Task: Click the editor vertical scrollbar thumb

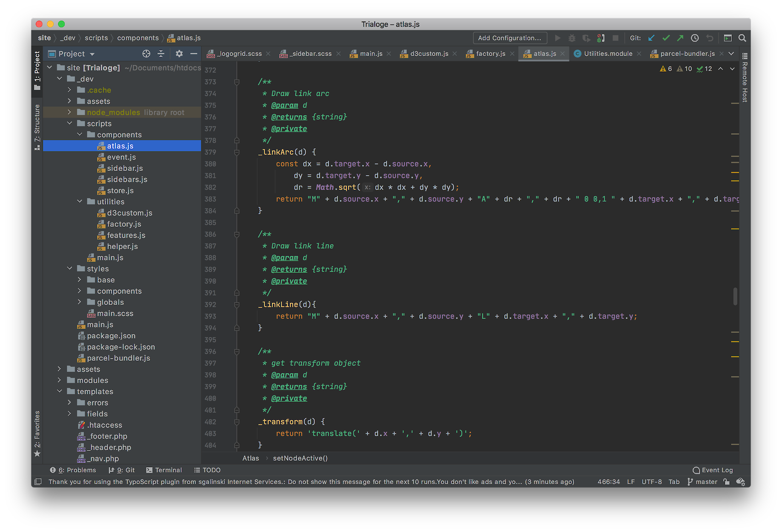Action: click(735, 296)
